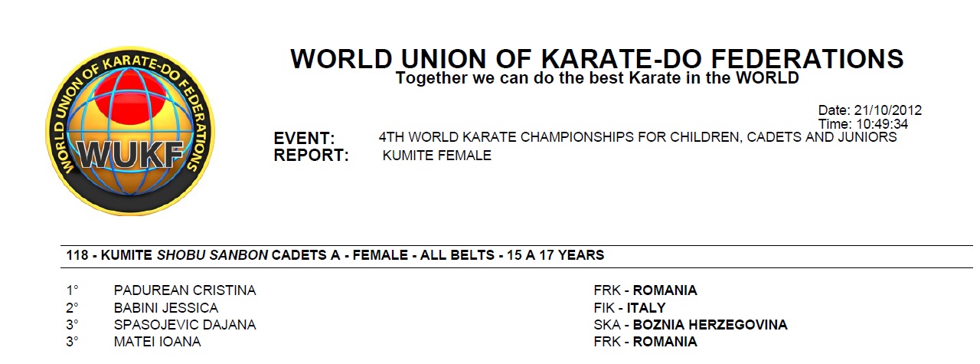This screenshot has height=364, width=980.
Task: Click third place name Matei Ioana
Action: (157, 342)
